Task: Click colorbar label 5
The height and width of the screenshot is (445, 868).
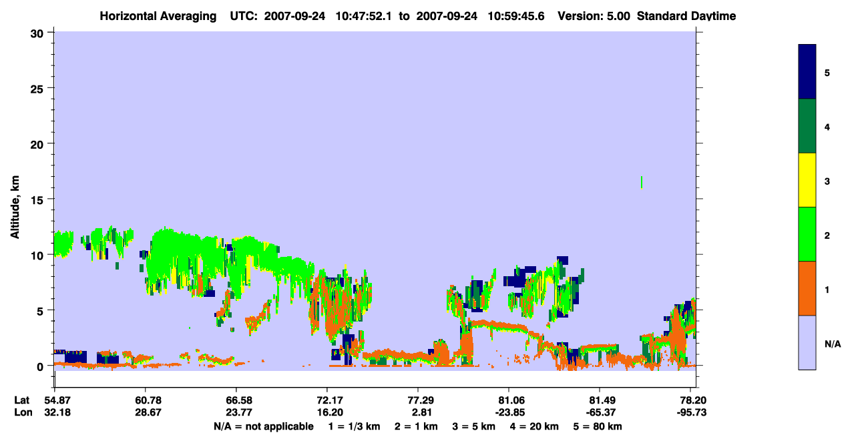Action: tap(827, 72)
